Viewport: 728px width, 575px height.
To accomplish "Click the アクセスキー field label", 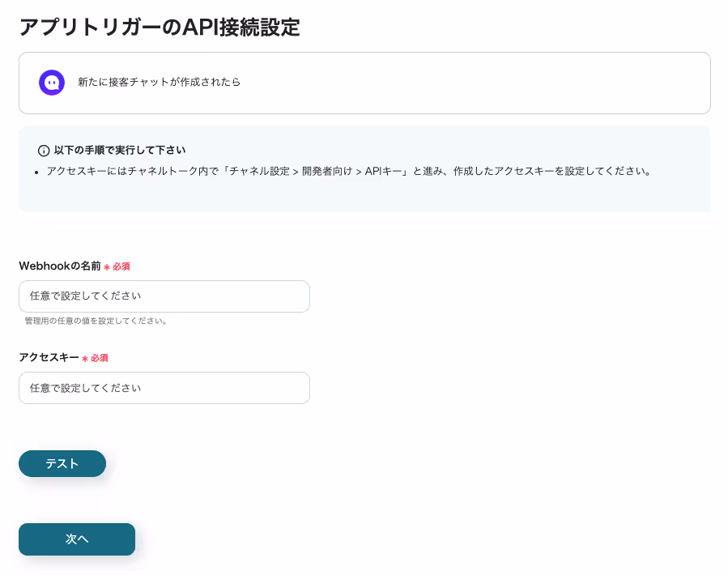I will click(49, 357).
